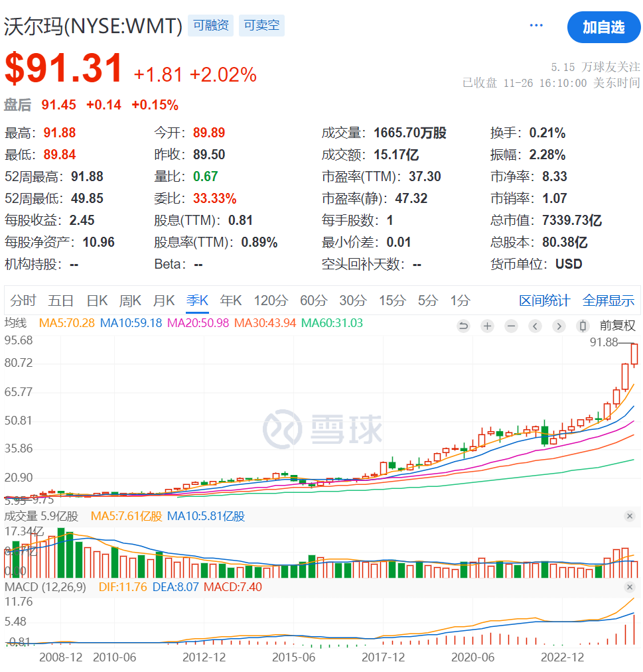Screen dimensions: 643x672
Task: Select the 年K yearly chart tab
Action: click(x=231, y=301)
